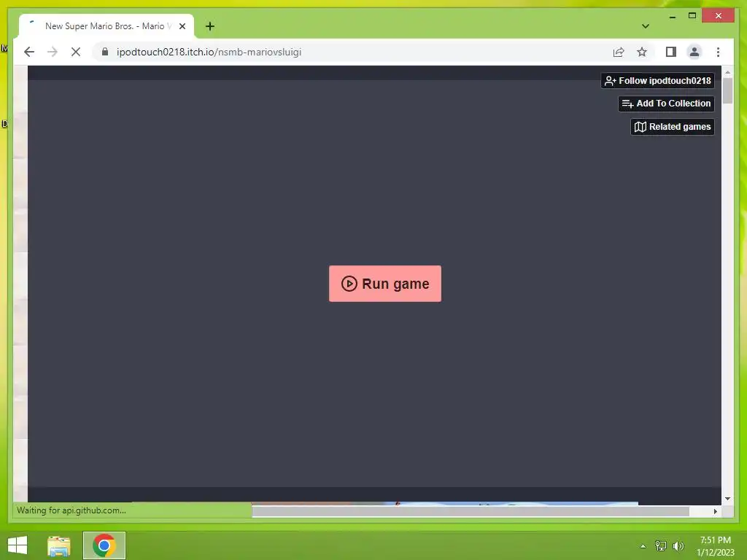This screenshot has height=560, width=747.
Task: Click the vertical scrollbar thumb
Action: [x=727, y=90]
